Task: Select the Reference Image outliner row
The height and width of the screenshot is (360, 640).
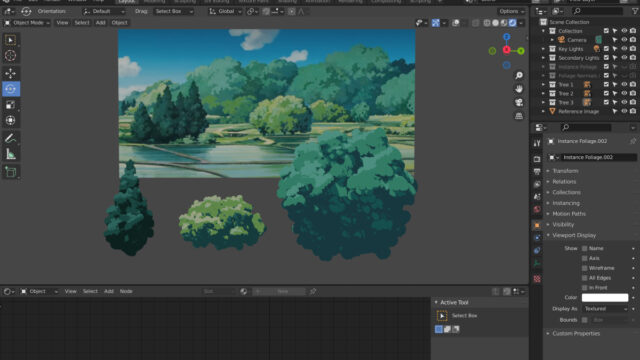Action: tap(578, 111)
